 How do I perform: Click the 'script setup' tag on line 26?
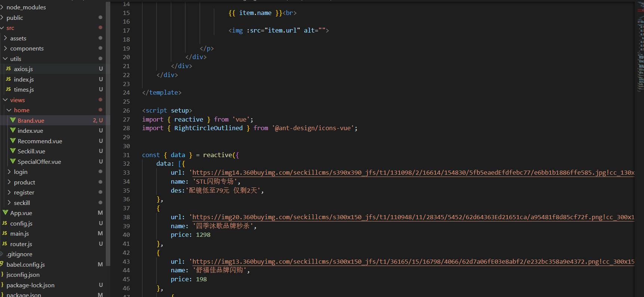167,110
